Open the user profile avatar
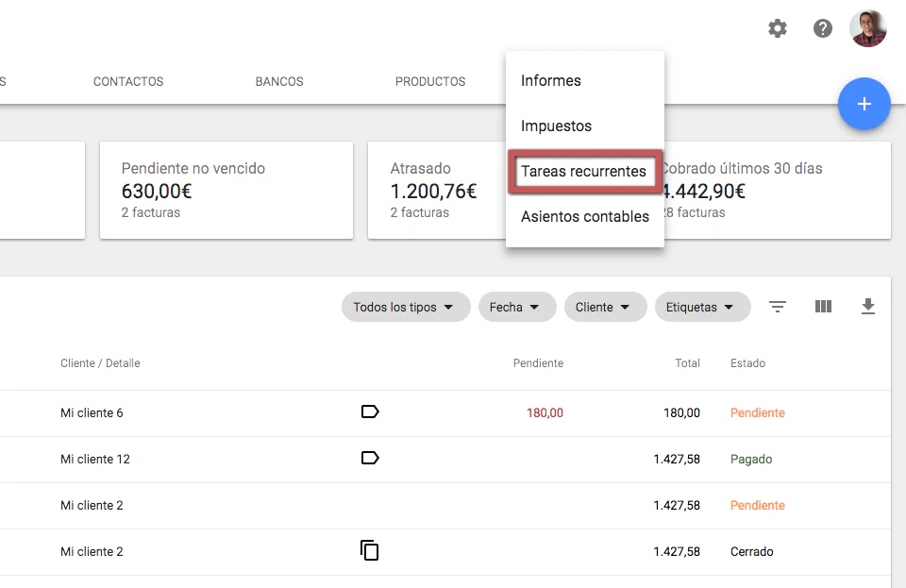The image size is (906, 588). [x=867, y=28]
